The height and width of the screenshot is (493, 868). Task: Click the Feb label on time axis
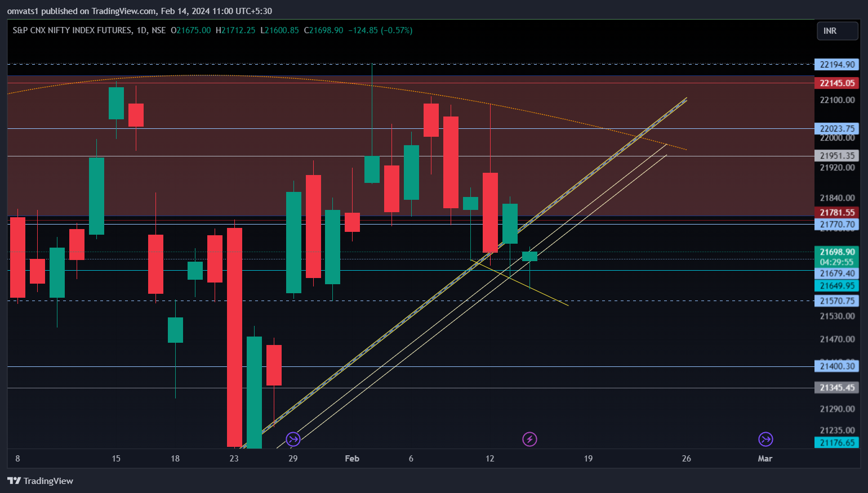point(352,458)
